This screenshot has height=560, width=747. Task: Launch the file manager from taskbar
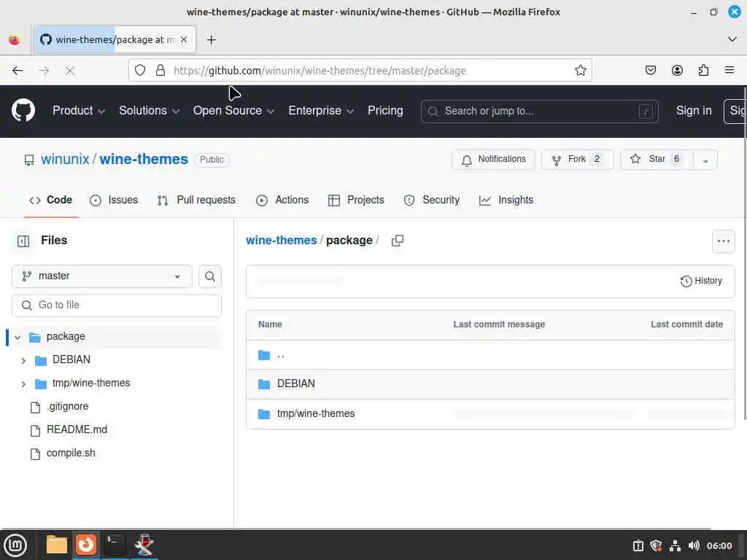coord(57,545)
